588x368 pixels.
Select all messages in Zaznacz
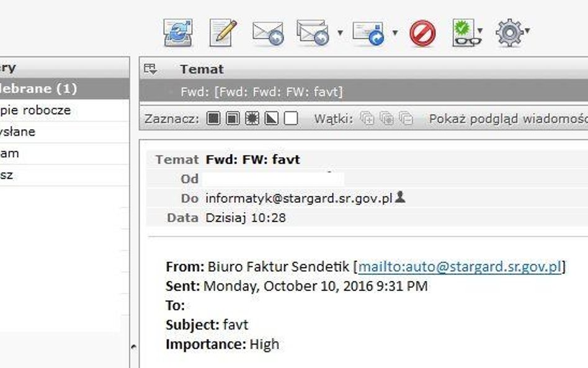pyautogui.click(x=213, y=119)
